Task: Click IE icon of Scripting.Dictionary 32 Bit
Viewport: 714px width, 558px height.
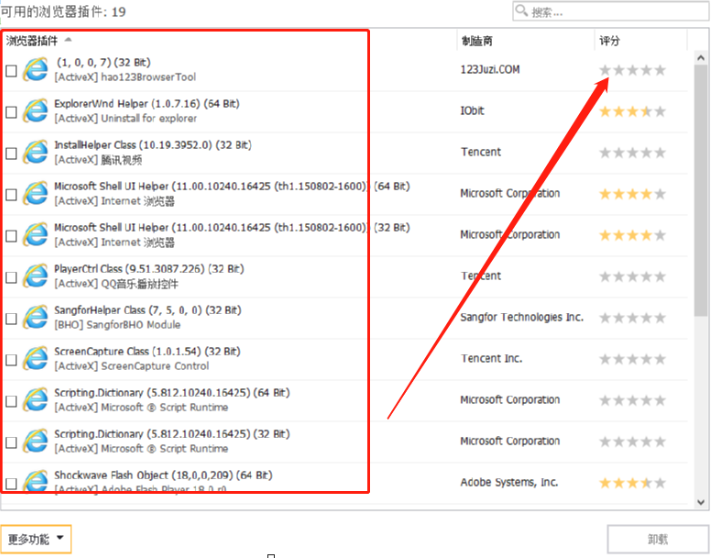Action: 36,441
